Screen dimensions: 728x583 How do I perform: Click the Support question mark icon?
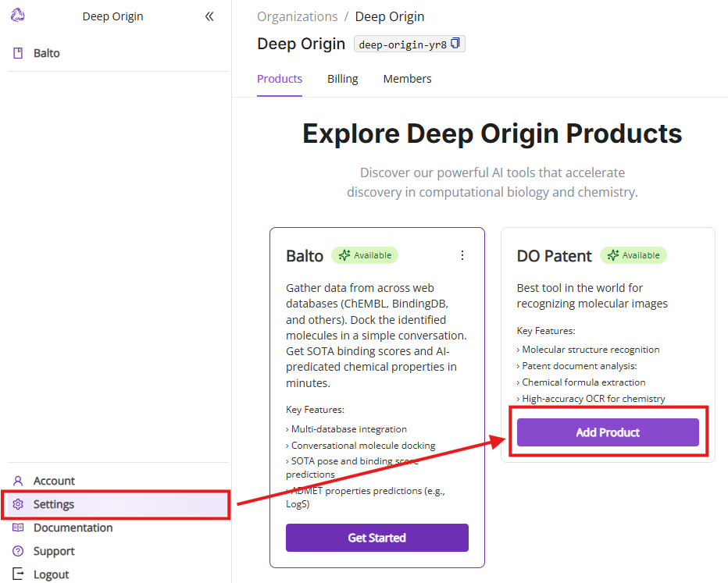point(18,551)
